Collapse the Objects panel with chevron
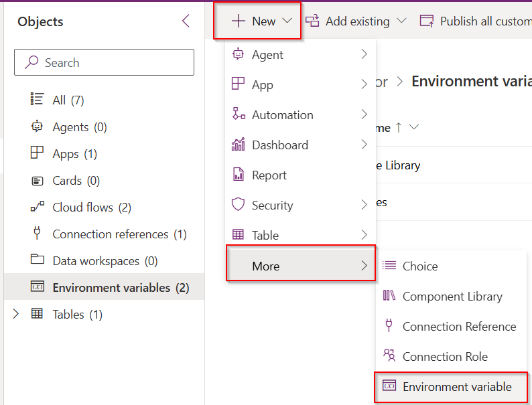 [186, 21]
